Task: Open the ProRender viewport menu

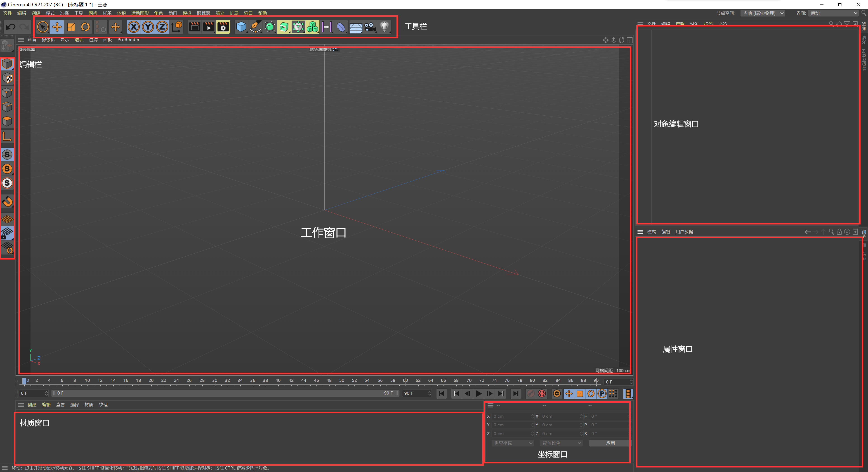Action: point(128,40)
